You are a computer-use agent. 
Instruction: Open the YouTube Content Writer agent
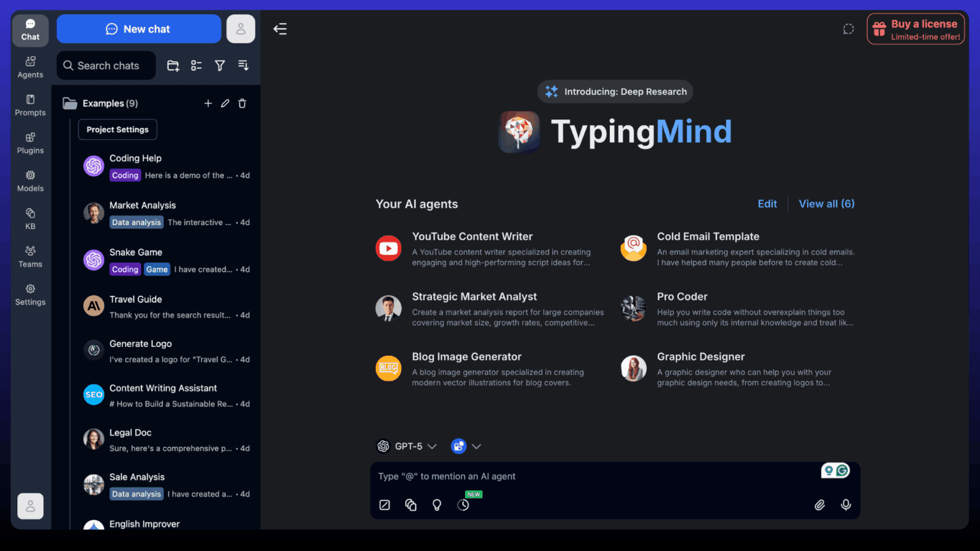[x=472, y=237]
